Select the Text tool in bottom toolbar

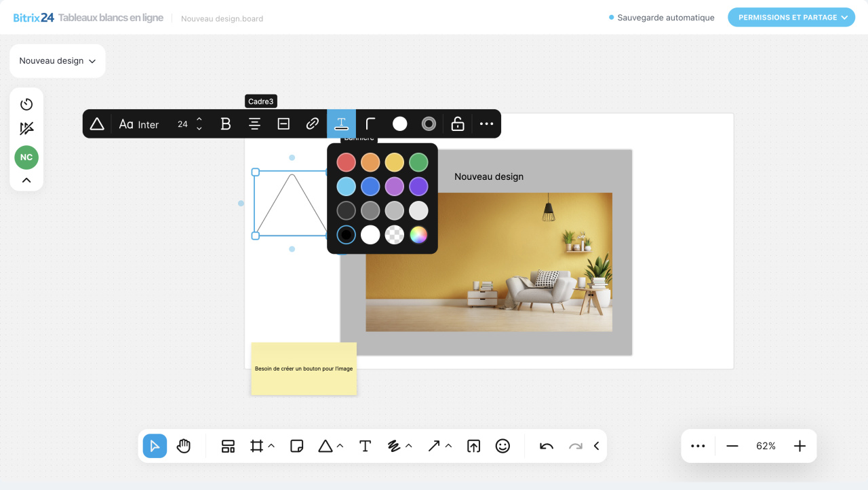[365, 446]
